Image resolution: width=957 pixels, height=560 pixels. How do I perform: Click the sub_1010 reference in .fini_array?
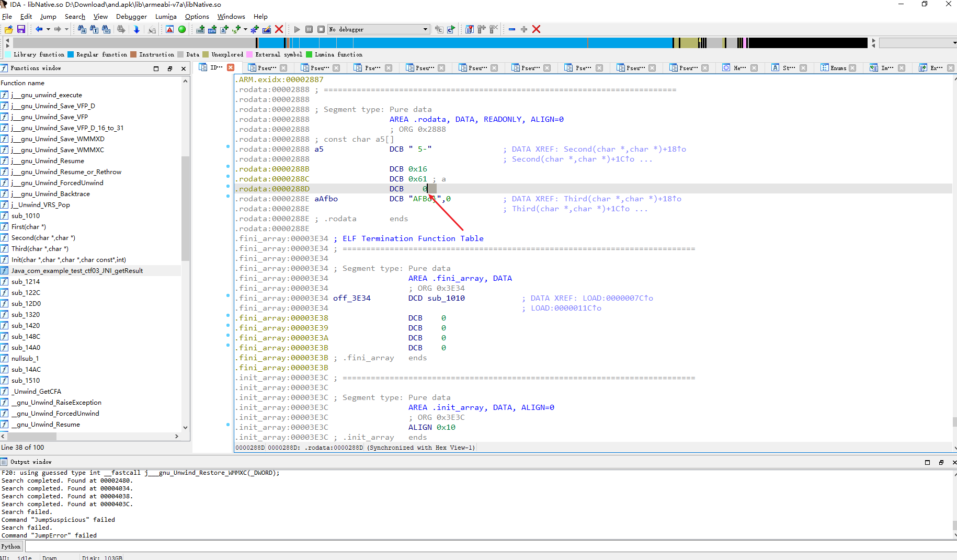click(446, 298)
